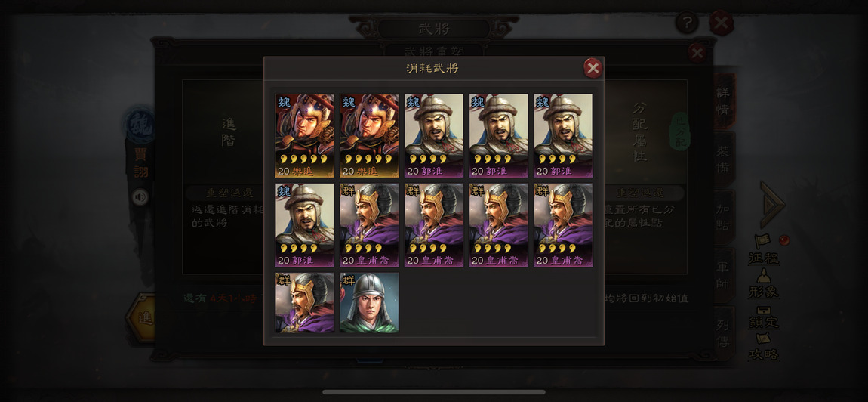Screen dimensions: 868x402
Task: Close the 消耗武將 dialog
Action: tap(593, 68)
